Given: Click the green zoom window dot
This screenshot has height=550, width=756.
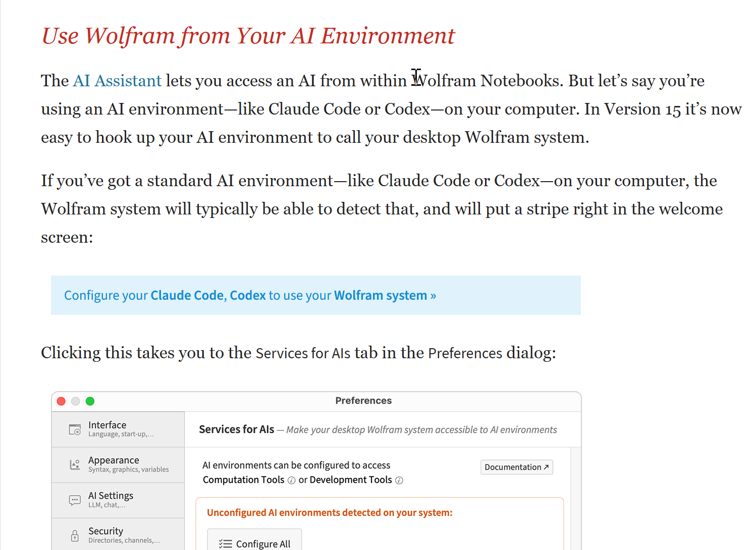Looking at the screenshot, I should pos(90,401).
